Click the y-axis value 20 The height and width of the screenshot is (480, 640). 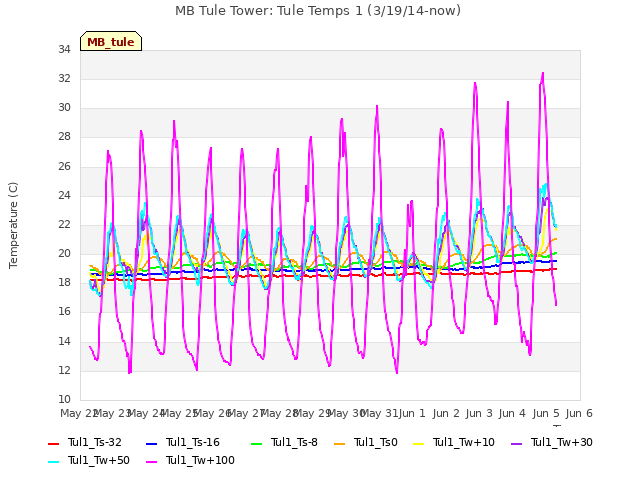click(64, 253)
